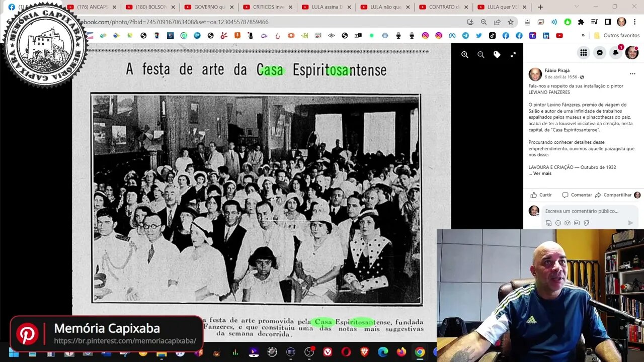Insert avatar sticker in comment box

[x=548, y=223]
